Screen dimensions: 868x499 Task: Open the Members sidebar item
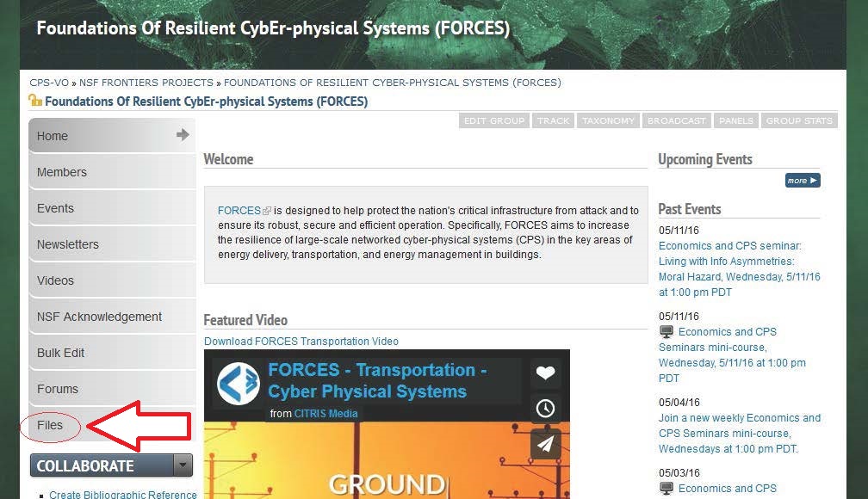(x=62, y=172)
